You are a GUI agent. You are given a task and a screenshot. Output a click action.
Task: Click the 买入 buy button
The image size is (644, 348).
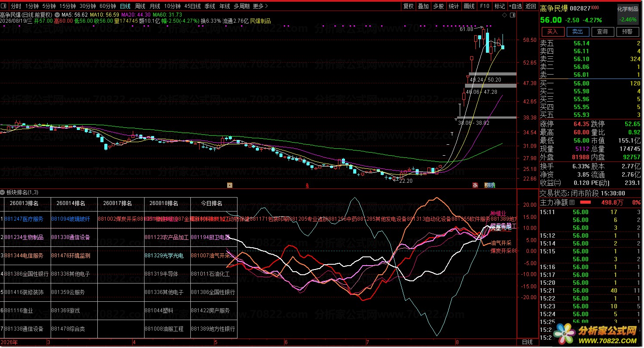pyautogui.click(x=552, y=32)
